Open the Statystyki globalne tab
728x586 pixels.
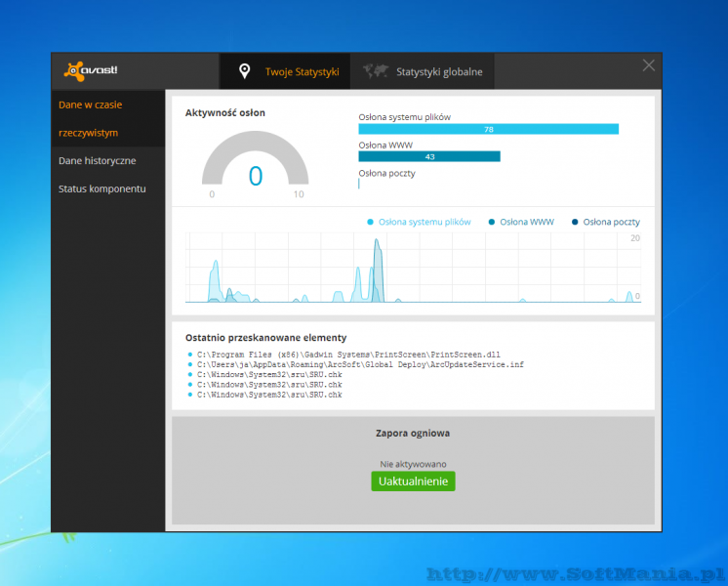pyautogui.click(x=423, y=71)
